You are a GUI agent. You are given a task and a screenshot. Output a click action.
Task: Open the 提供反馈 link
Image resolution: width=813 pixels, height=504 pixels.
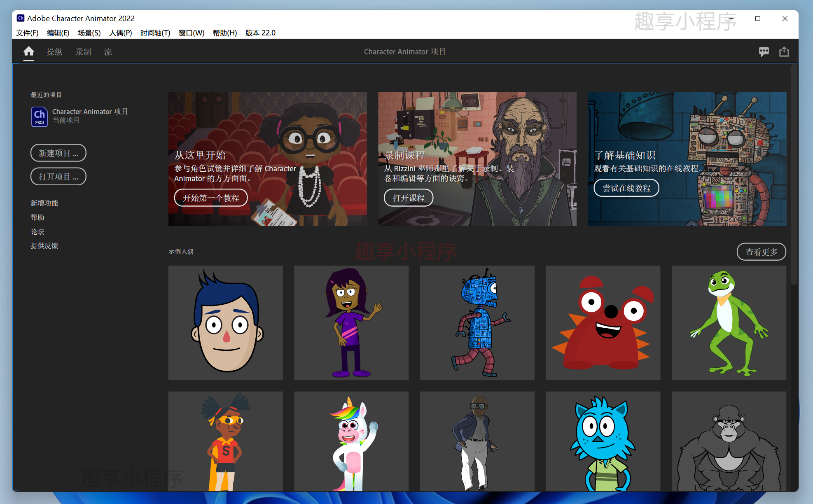pos(44,246)
